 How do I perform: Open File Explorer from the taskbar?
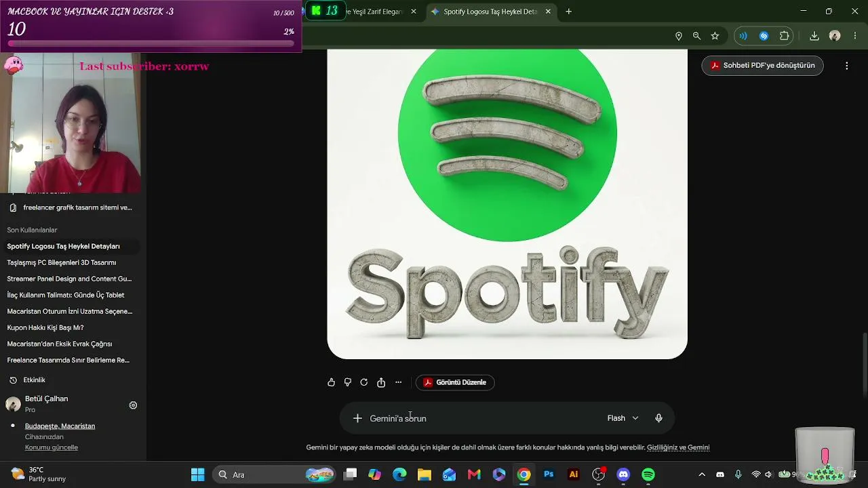coord(425,474)
